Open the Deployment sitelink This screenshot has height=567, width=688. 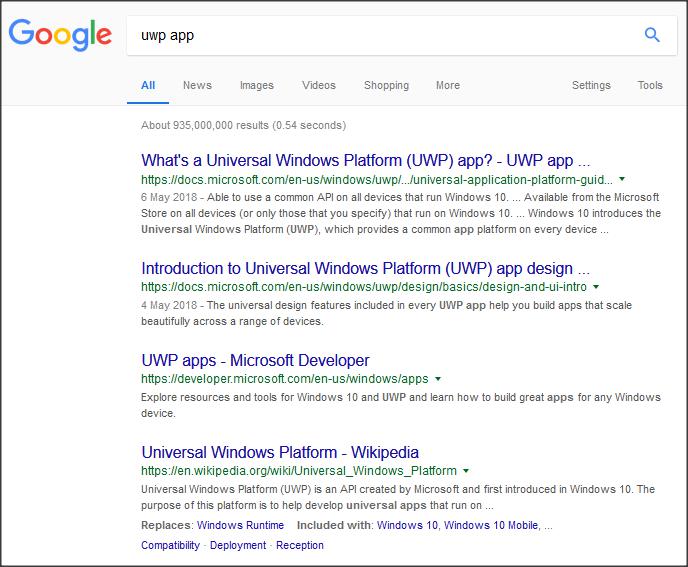click(x=238, y=545)
